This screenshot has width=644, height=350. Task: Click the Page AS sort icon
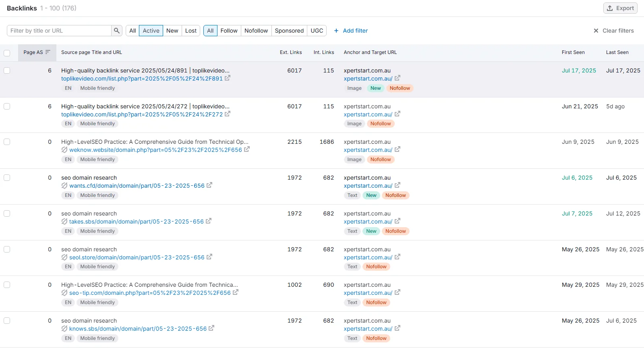pos(48,52)
